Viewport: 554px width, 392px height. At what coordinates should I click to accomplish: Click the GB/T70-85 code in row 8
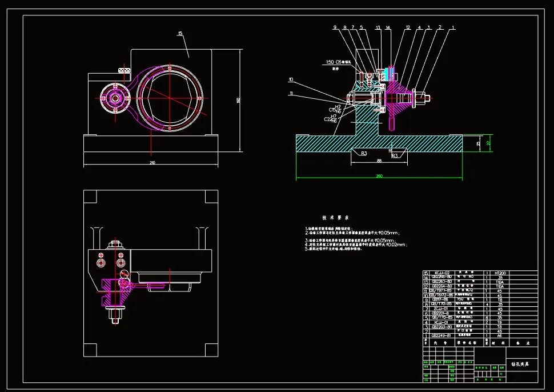441,304
